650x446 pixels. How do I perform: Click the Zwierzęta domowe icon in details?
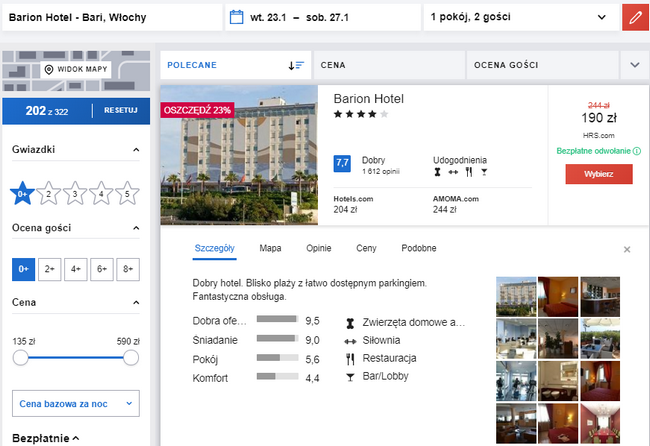pos(350,323)
